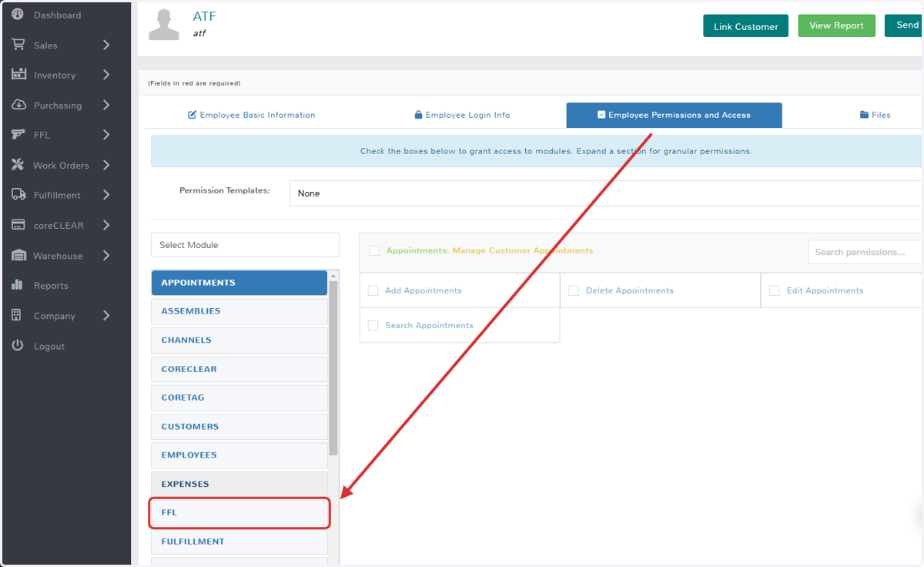Select the CUSTOMERS module
This screenshot has height=567, width=924.
(x=239, y=426)
